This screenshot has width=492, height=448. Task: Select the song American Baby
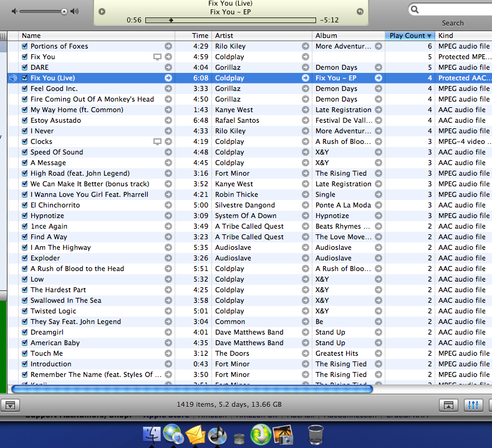pos(55,343)
